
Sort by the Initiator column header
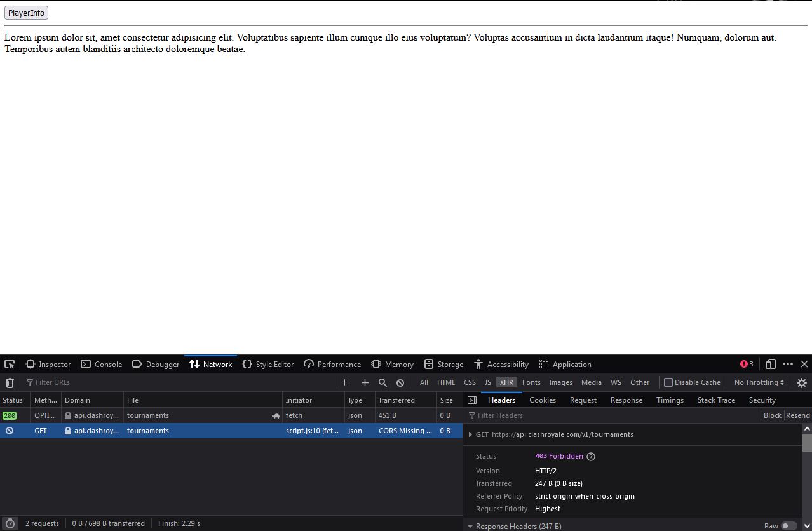point(313,400)
